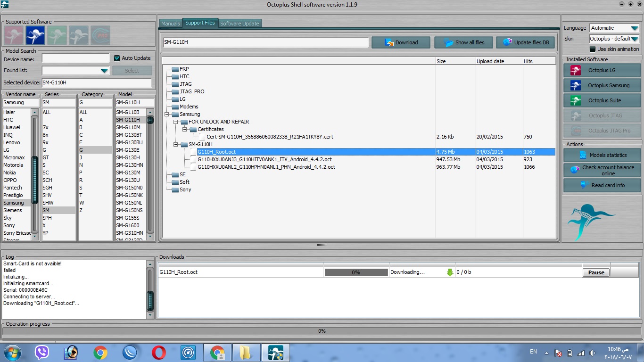Open the Skin dropdown
This screenshot has height=362, width=644.
(634, 39)
